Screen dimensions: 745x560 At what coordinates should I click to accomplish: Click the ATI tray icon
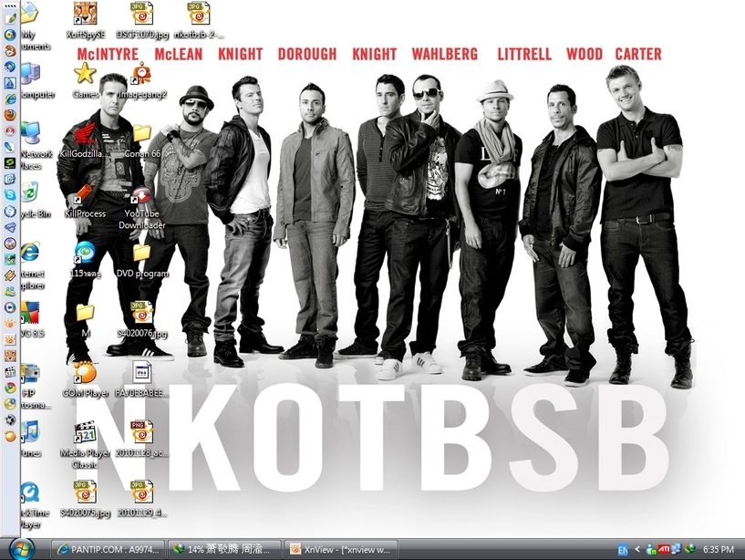[664, 549]
